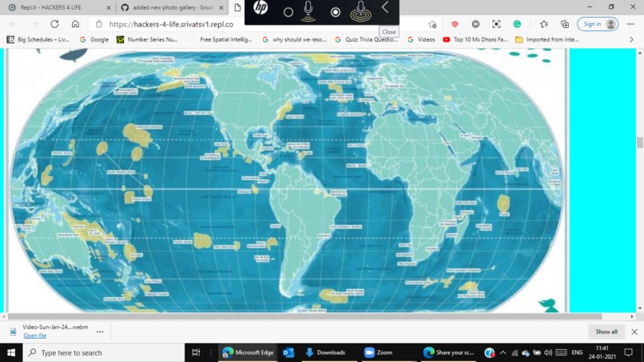
Task: Show hidden system tray icons
Action: 503,352
